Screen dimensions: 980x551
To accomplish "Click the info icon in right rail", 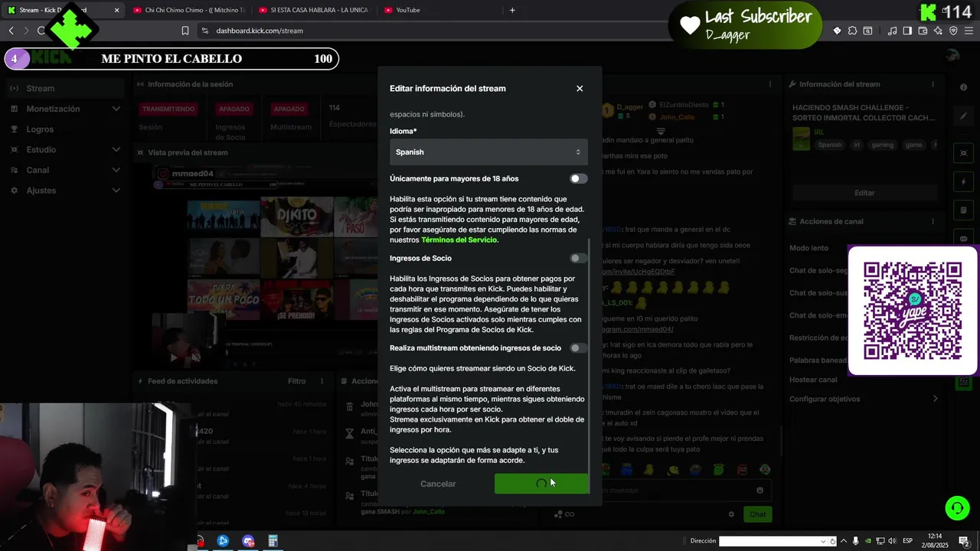I will [964, 88].
